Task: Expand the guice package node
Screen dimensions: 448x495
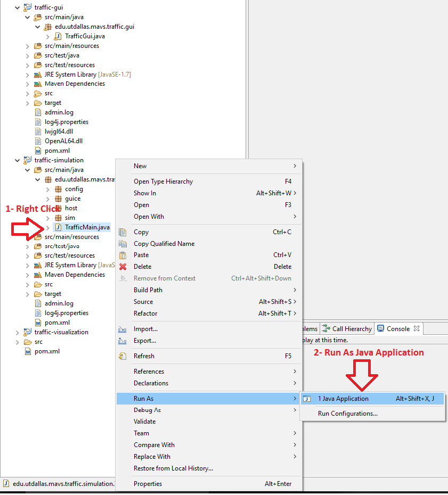Action: [x=48, y=199]
